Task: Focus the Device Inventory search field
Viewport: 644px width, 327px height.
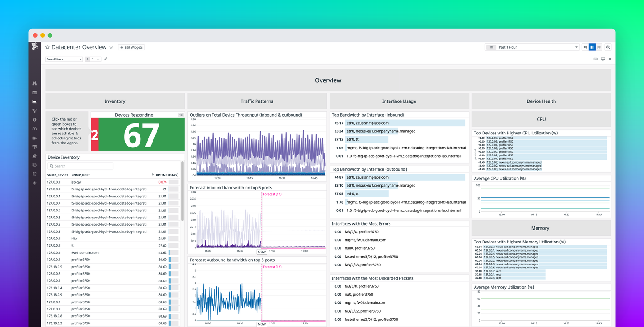Action: click(80, 166)
